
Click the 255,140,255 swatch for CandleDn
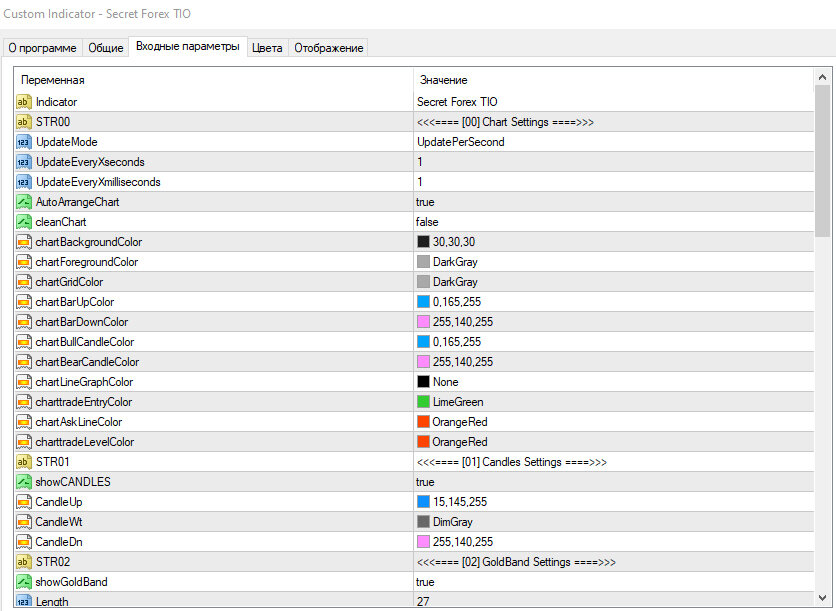coord(423,542)
